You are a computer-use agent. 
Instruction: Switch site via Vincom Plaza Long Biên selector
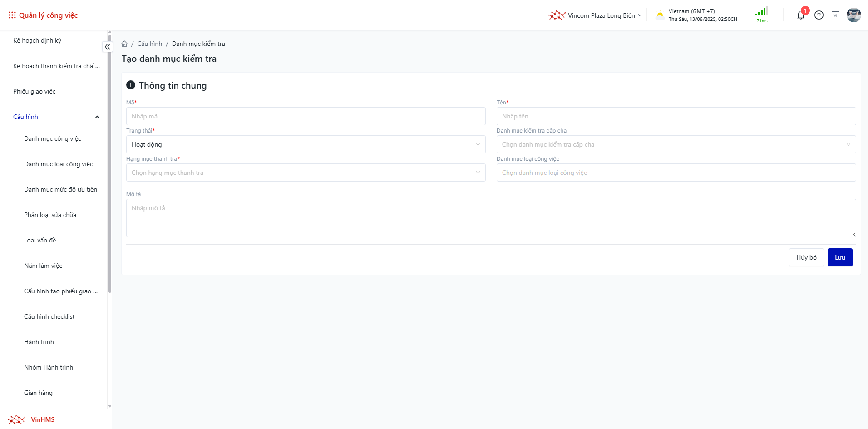tap(596, 15)
